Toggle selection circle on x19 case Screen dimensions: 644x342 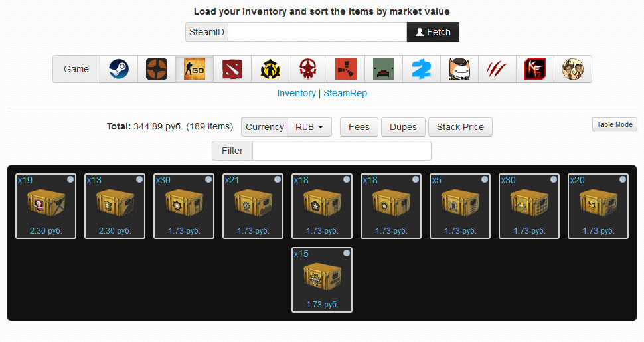click(x=70, y=179)
